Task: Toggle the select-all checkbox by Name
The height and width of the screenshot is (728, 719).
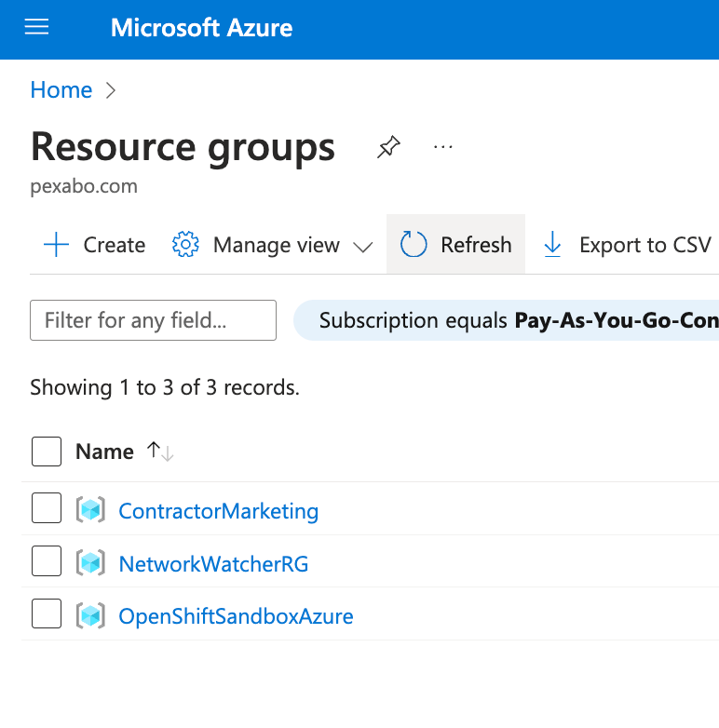Action: pyautogui.click(x=47, y=452)
